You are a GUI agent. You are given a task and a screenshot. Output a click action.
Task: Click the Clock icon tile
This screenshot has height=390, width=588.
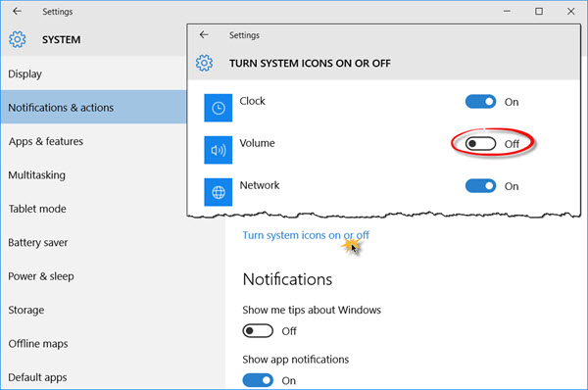(x=218, y=108)
